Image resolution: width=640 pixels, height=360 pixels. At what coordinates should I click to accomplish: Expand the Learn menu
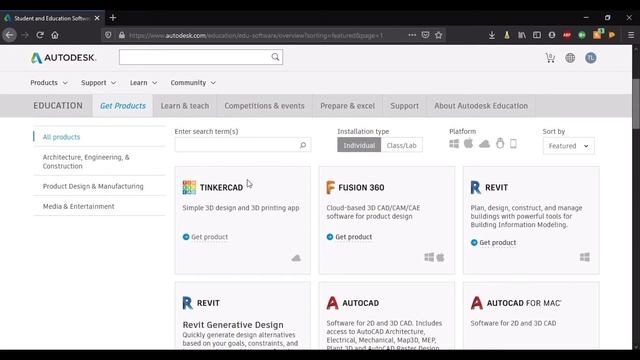pos(143,83)
